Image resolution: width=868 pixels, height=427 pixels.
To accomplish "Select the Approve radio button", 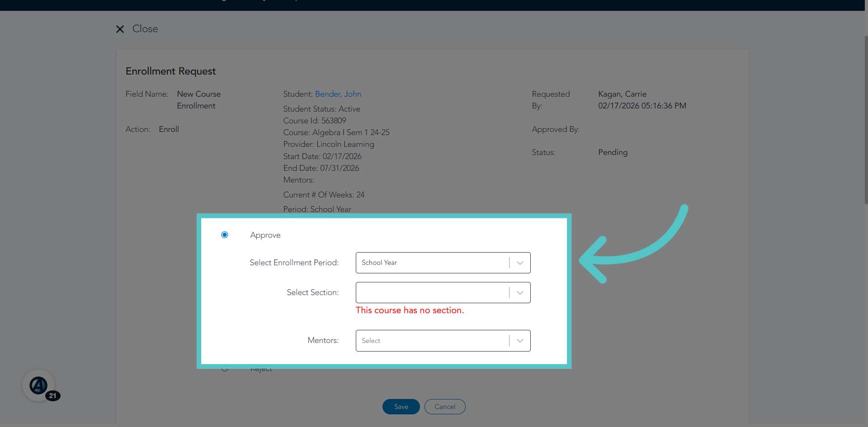I will [x=225, y=235].
